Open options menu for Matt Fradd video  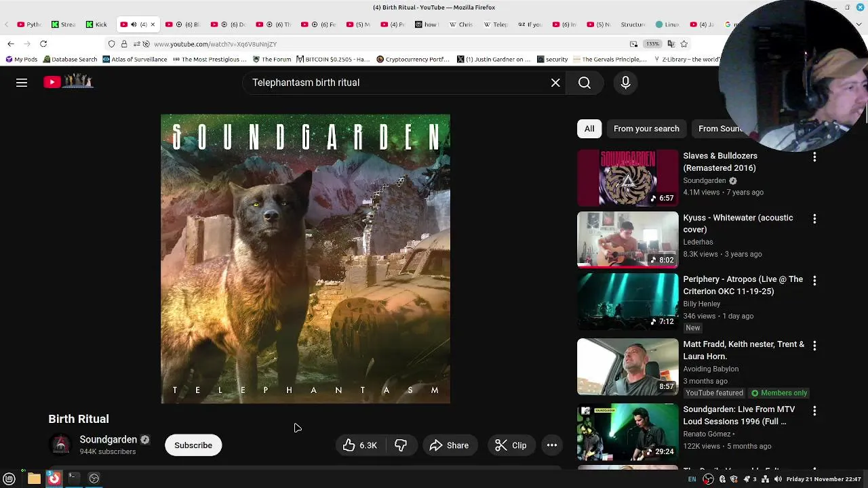(814, 345)
